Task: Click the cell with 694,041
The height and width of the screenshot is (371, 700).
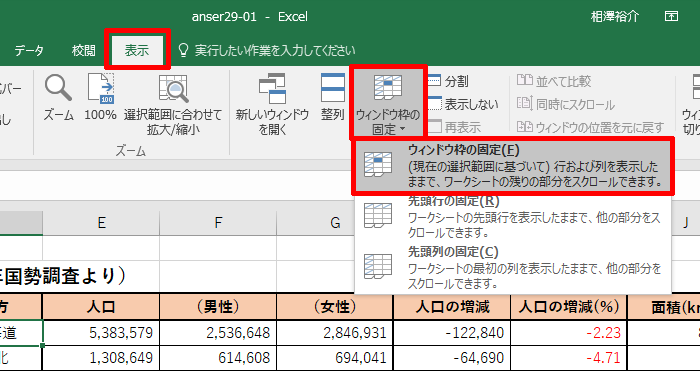Action: click(x=335, y=358)
